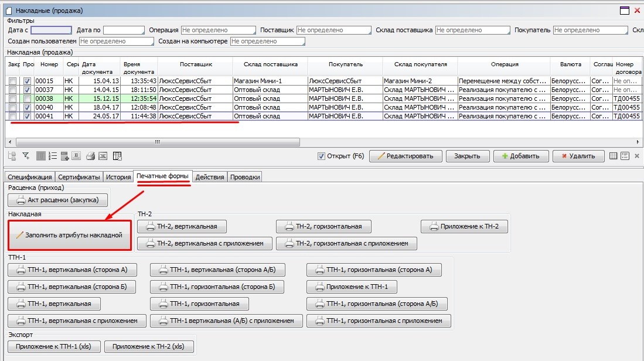Open the Поставщик filter dropdown
This screenshot has width=644, height=361.
click(x=333, y=30)
